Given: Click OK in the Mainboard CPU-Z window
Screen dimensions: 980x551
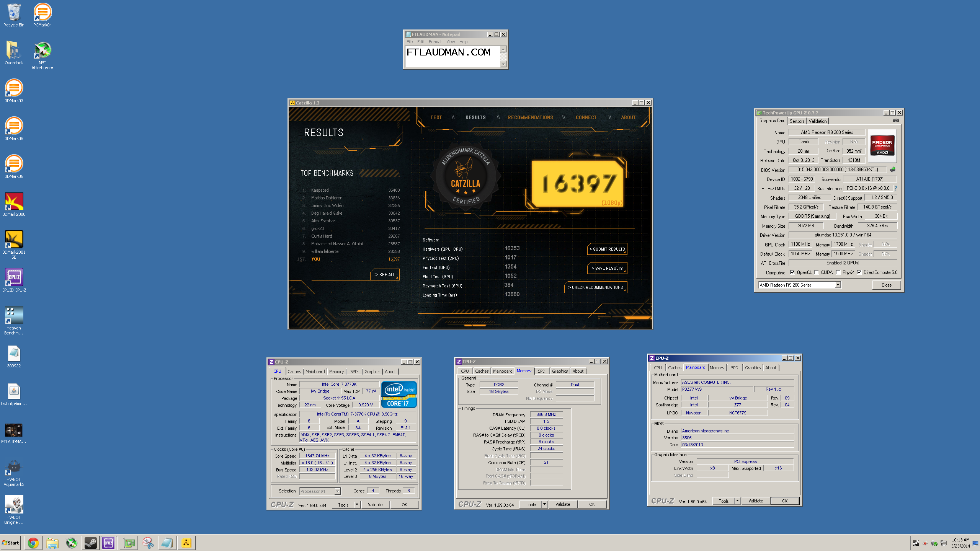Looking at the screenshot, I should (785, 501).
